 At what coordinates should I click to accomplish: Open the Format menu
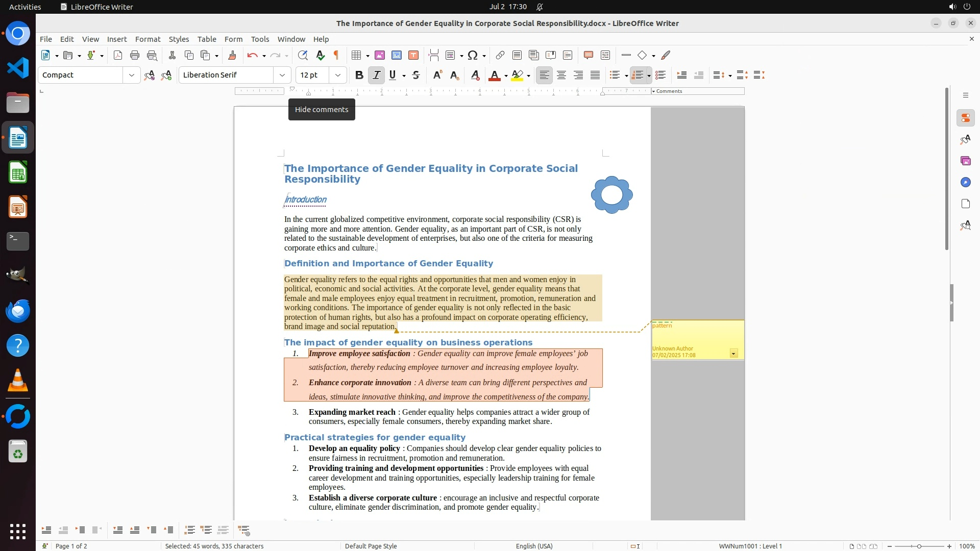tap(148, 39)
